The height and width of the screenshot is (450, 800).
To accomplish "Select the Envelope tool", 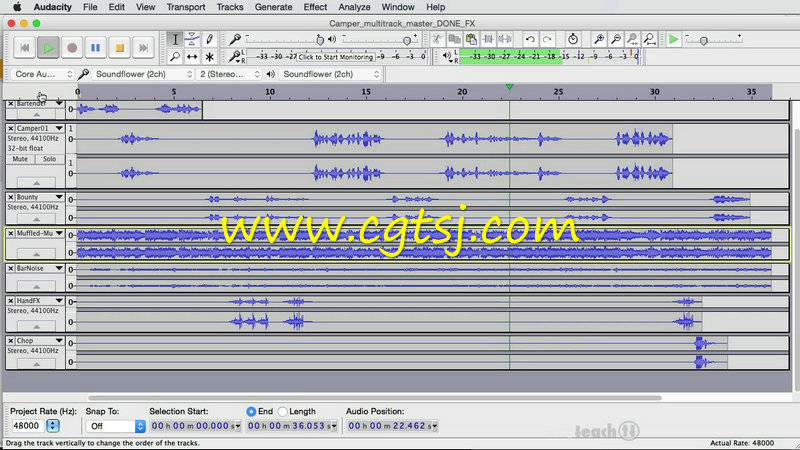I will click(192, 39).
